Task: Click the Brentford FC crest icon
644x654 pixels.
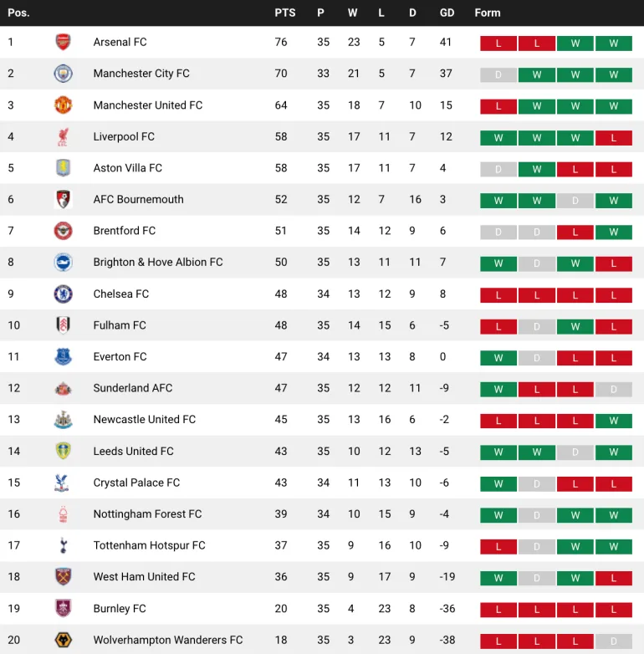Action: click(x=63, y=231)
